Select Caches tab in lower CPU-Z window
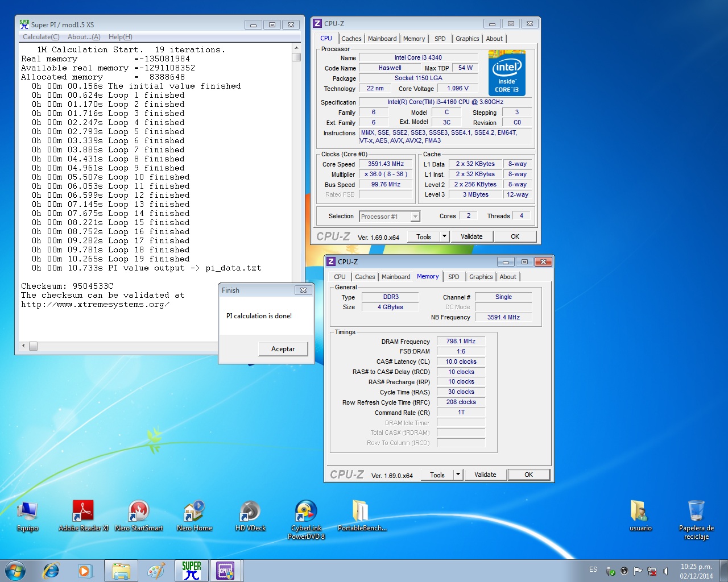The image size is (728, 582). point(365,277)
